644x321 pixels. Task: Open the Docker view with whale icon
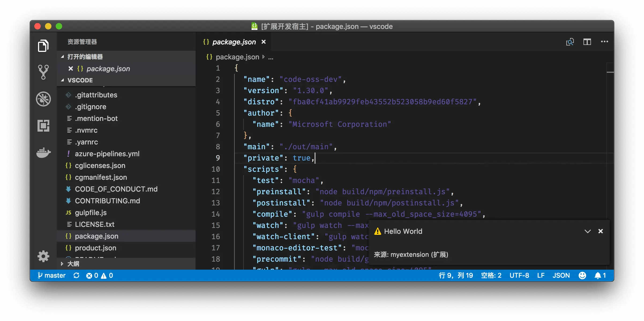coord(43,153)
